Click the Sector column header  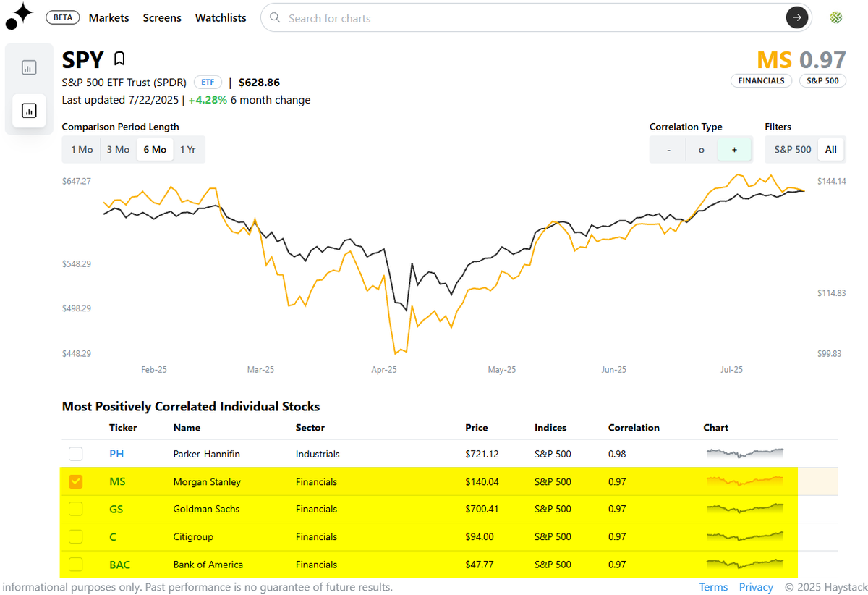pos(310,428)
